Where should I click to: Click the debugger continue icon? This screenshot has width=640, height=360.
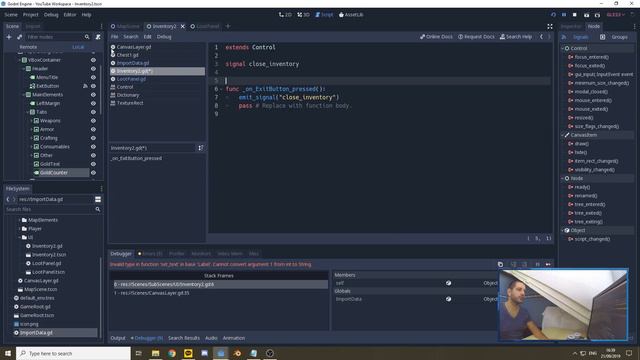548,264
